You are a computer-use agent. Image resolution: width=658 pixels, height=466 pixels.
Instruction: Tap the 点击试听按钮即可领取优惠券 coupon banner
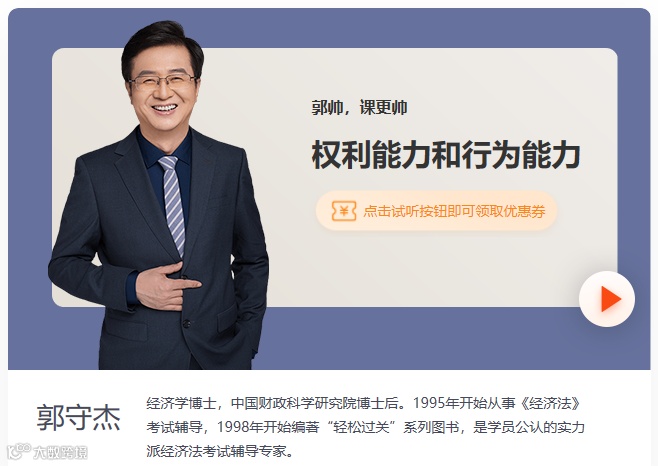[x=436, y=211]
